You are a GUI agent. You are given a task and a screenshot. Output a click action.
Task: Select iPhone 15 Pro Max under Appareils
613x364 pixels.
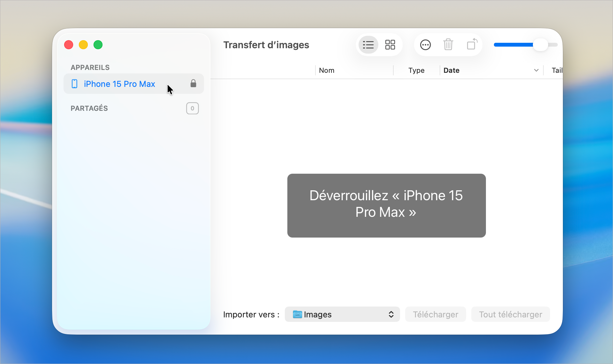click(119, 84)
